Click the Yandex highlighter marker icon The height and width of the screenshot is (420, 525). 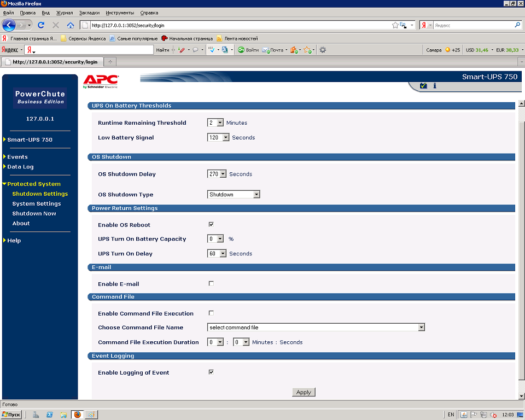click(181, 50)
